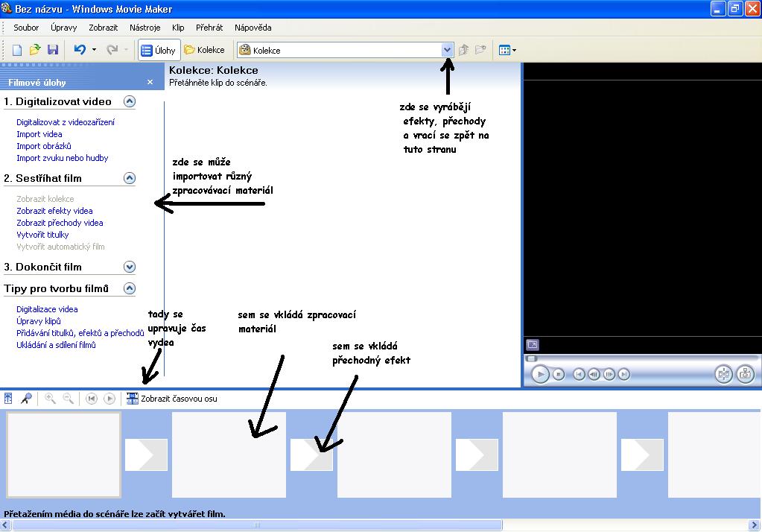The image size is (762, 532).
Task: Click the play storyboard button
Action: 109,399
